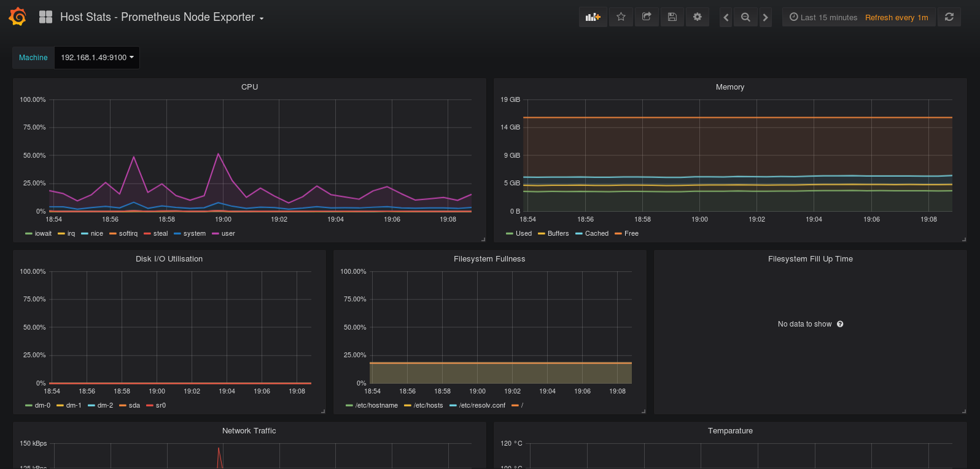Open the Filesystem Fullness panel title menu
This screenshot has height=469, width=980.
489,259
